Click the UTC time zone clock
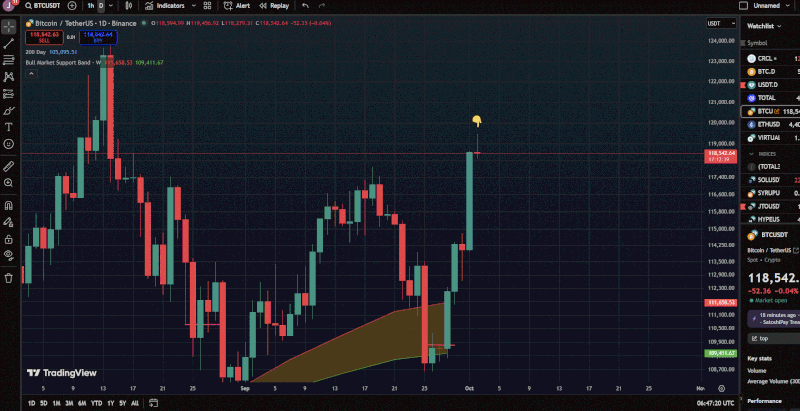Screen dimensions: 800x411 pos(717,403)
